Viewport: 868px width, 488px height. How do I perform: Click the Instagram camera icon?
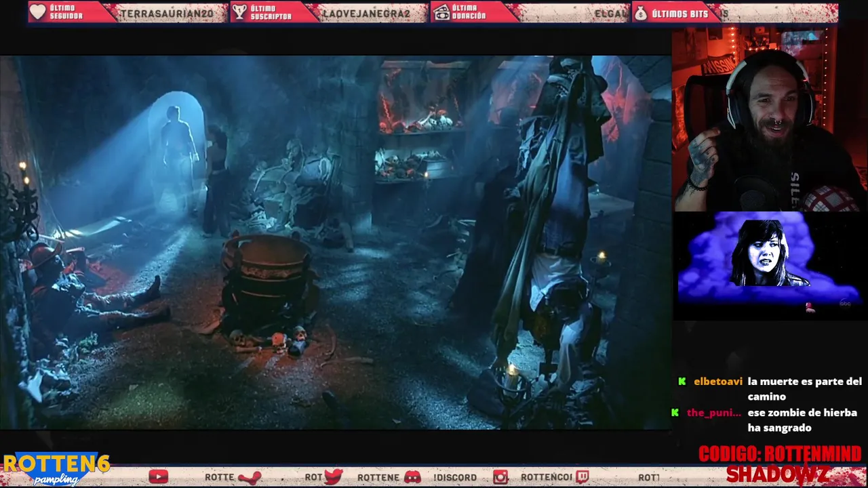[500, 477]
